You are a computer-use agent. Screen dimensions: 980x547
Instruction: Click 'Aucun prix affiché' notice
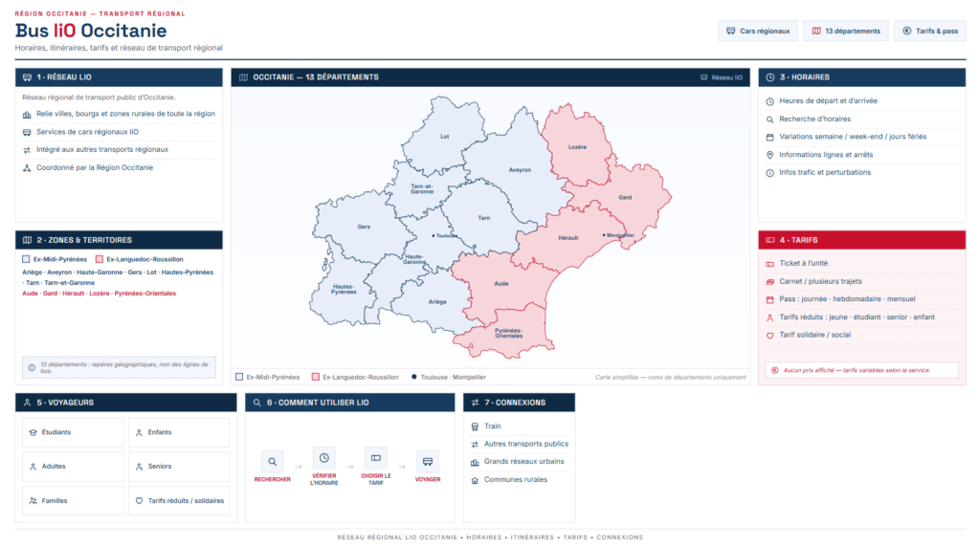[862, 370]
